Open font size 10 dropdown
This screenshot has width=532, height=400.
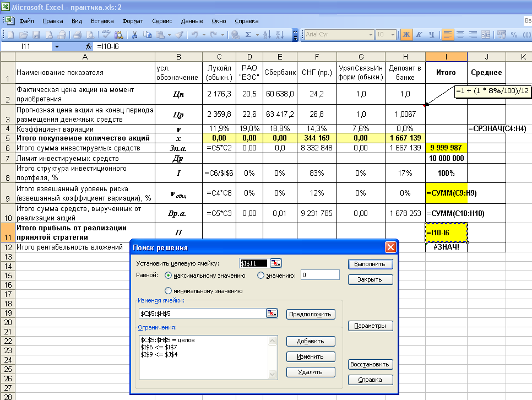coord(393,35)
